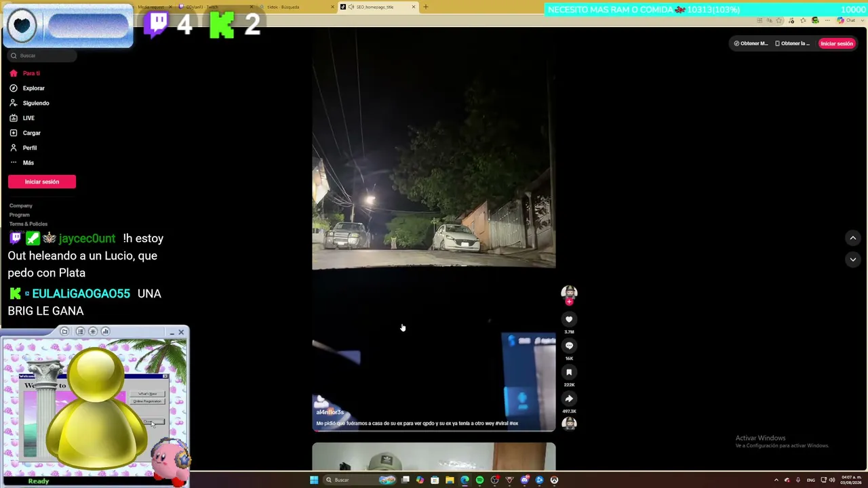Share the video with the arrow icon

569,399
